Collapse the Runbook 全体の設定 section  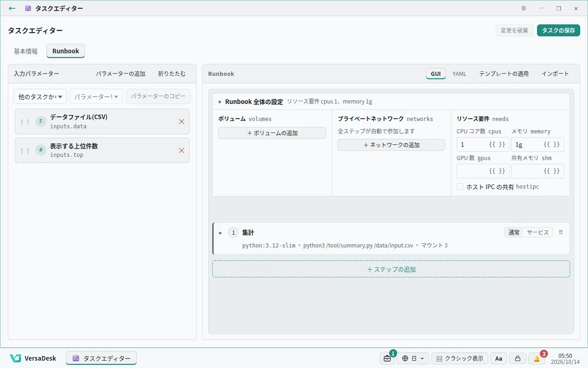[x=220, y=102]
